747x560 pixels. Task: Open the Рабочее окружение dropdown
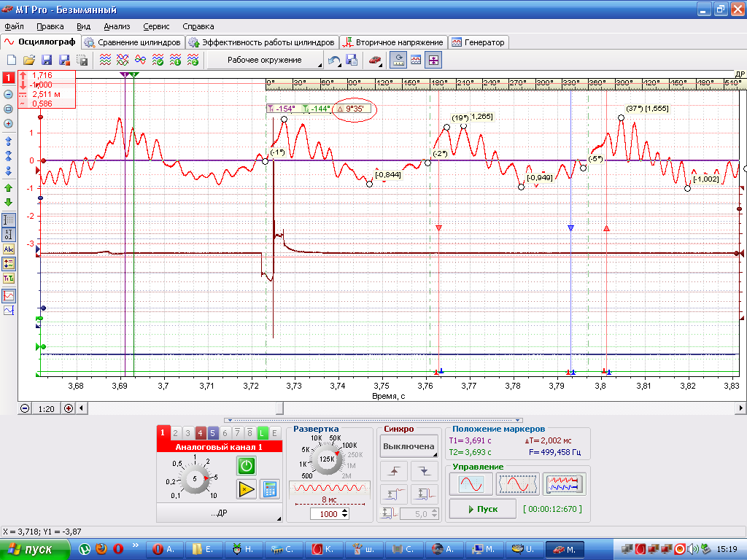tap(265, 60)
